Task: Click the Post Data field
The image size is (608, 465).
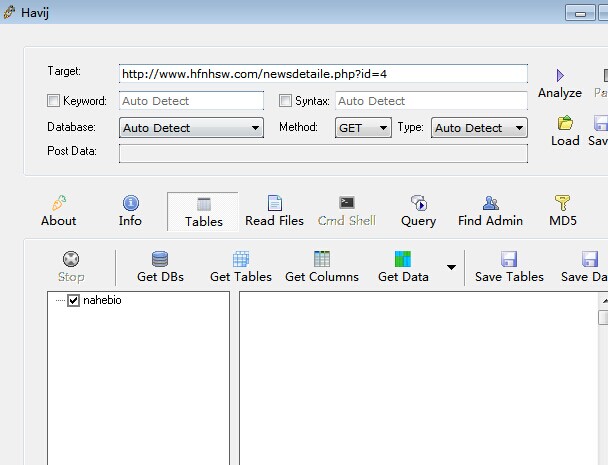Action: coord(323,154)
